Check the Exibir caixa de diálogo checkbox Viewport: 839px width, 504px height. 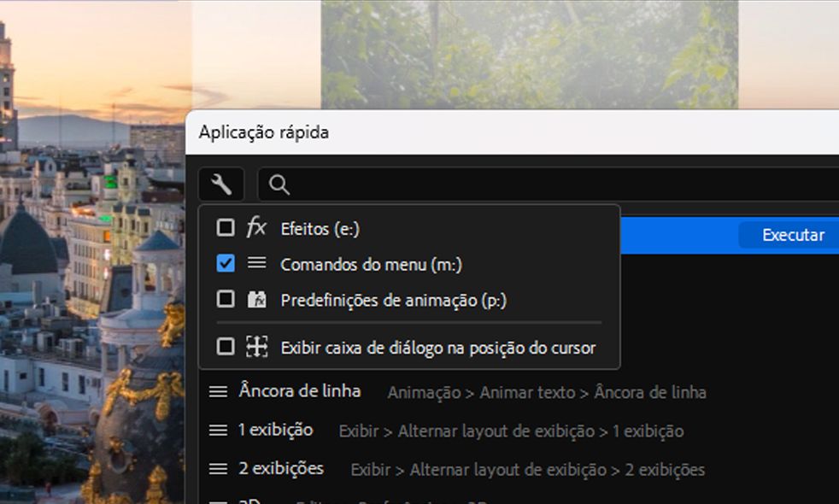click(226, 347)
